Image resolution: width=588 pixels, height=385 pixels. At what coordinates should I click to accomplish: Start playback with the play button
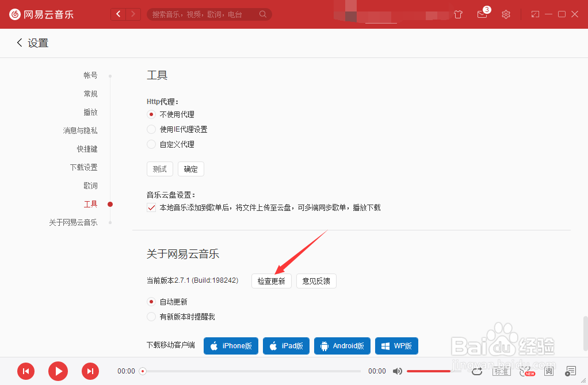coord(58,371)
